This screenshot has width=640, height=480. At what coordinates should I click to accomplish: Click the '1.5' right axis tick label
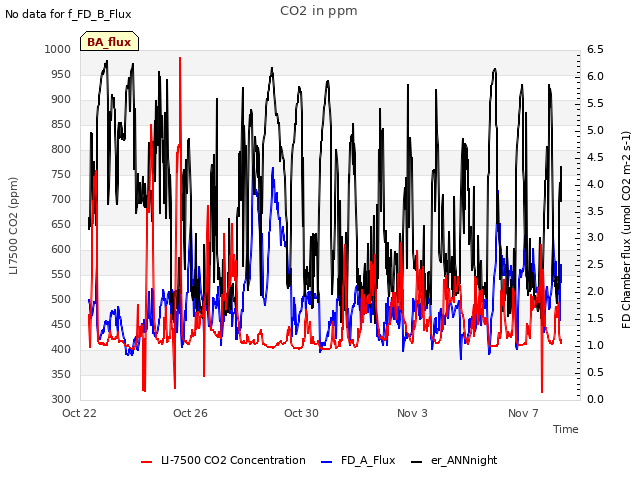point(596,318)
